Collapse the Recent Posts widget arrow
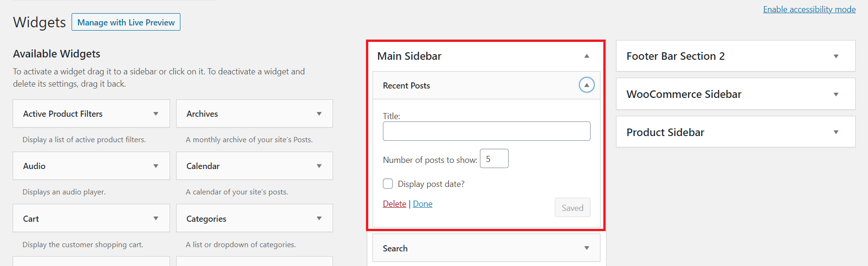 [x=586, y=85]
